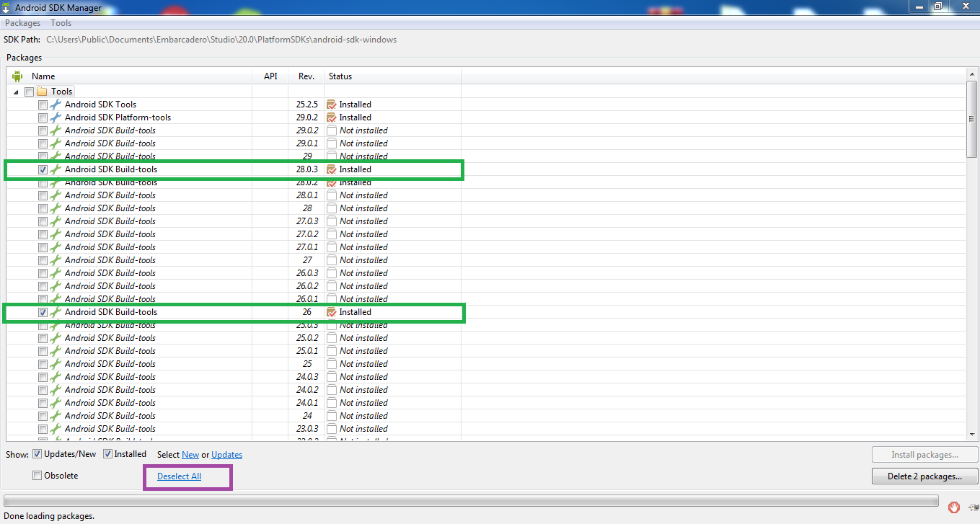The height and width of the screenshot is (524, 980).
Task: Click the API column header
Action: (270, 76)
